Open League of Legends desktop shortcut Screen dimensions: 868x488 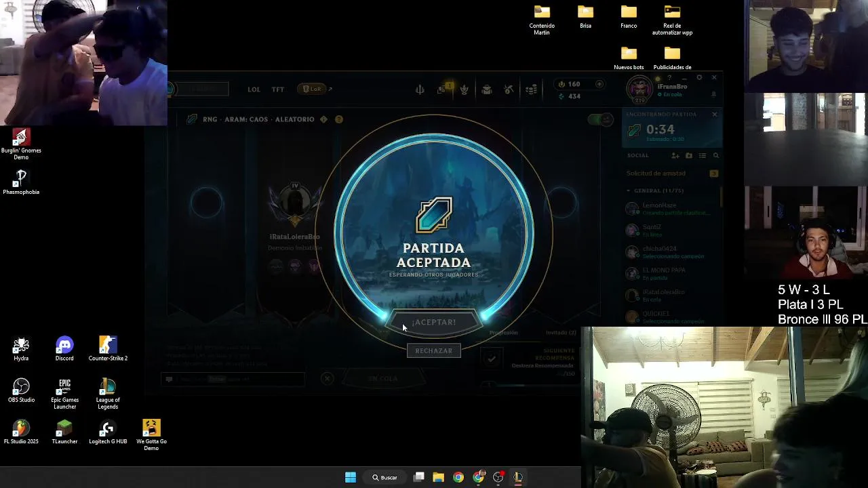[108, 394]
